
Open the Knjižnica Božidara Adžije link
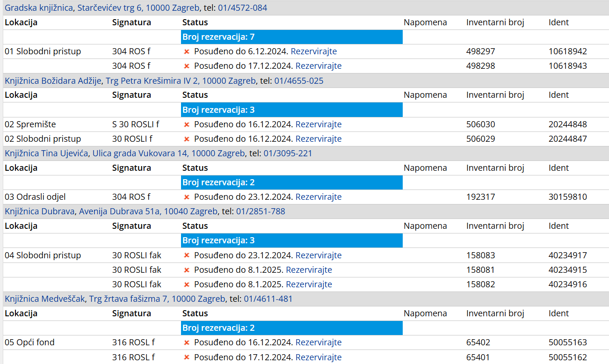click(x=53, y=81)
